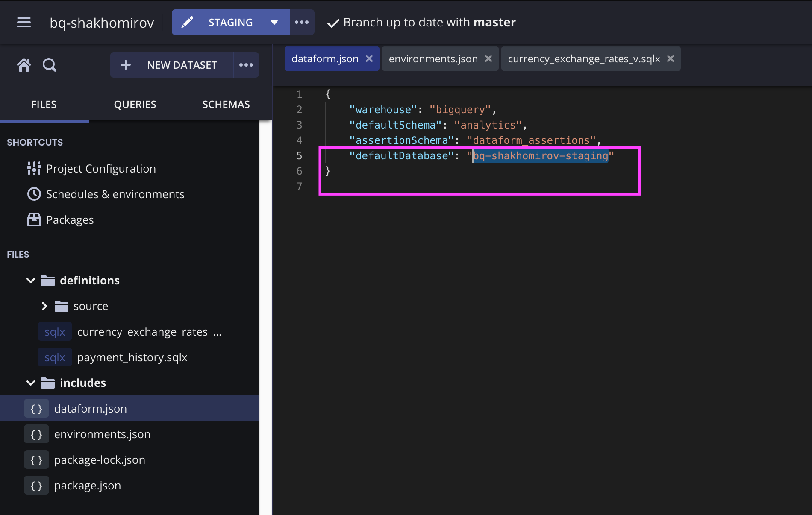
Task: Open the STAGING branch dropdown arrow
Action: tap(274, 22)
